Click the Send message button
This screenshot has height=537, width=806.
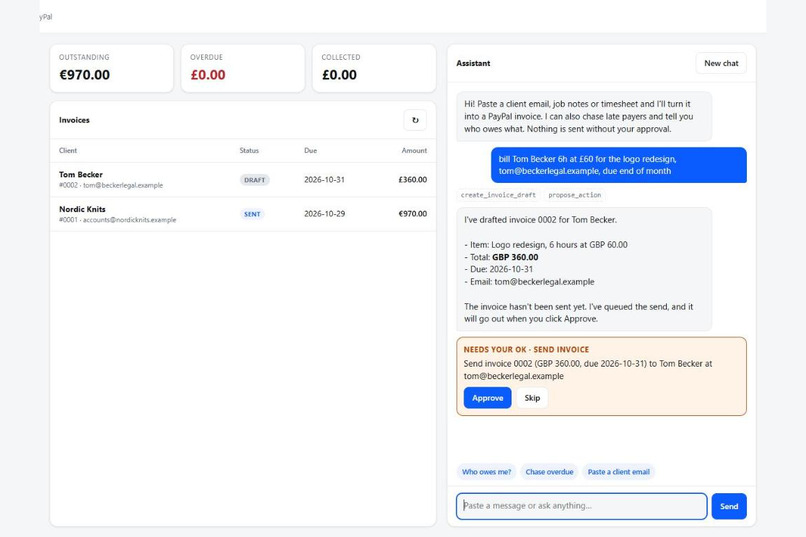click(729, 506)
